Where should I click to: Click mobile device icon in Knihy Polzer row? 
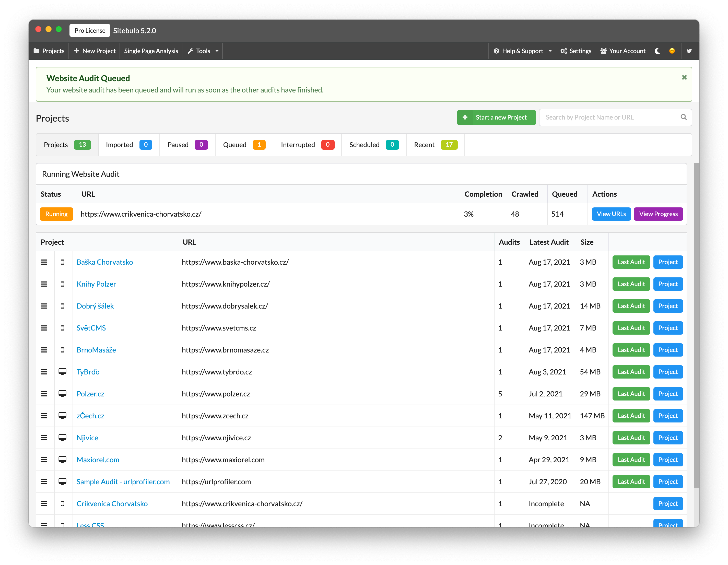(62, 284)
